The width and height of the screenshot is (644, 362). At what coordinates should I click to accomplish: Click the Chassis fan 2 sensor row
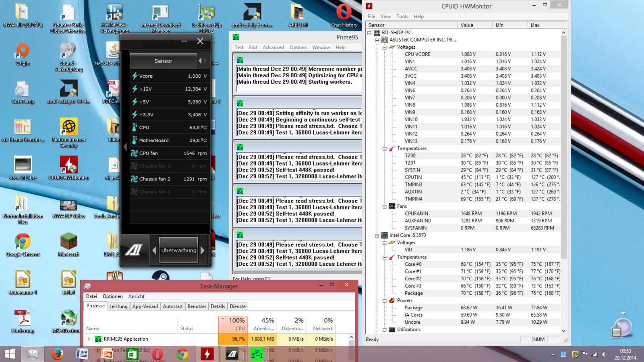[169, 179]
